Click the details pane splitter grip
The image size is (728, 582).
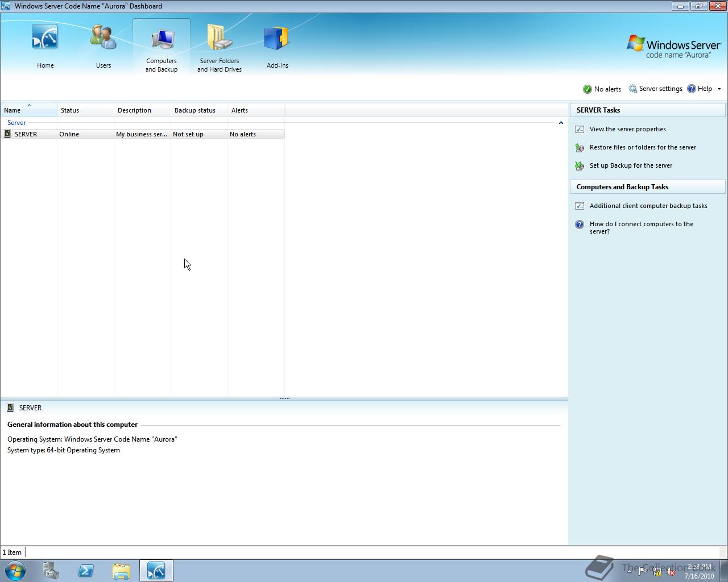click(x=284, y=398)
